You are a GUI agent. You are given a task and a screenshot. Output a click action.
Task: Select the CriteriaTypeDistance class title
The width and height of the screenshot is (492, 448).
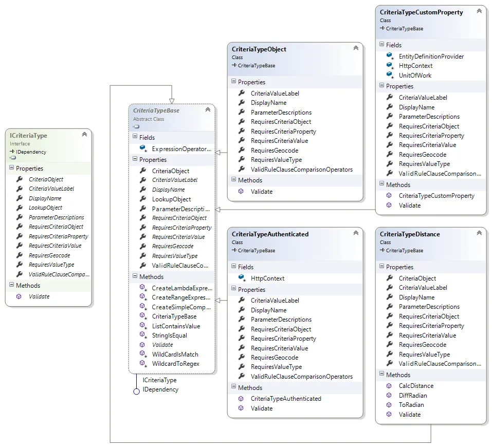[410, 234]
